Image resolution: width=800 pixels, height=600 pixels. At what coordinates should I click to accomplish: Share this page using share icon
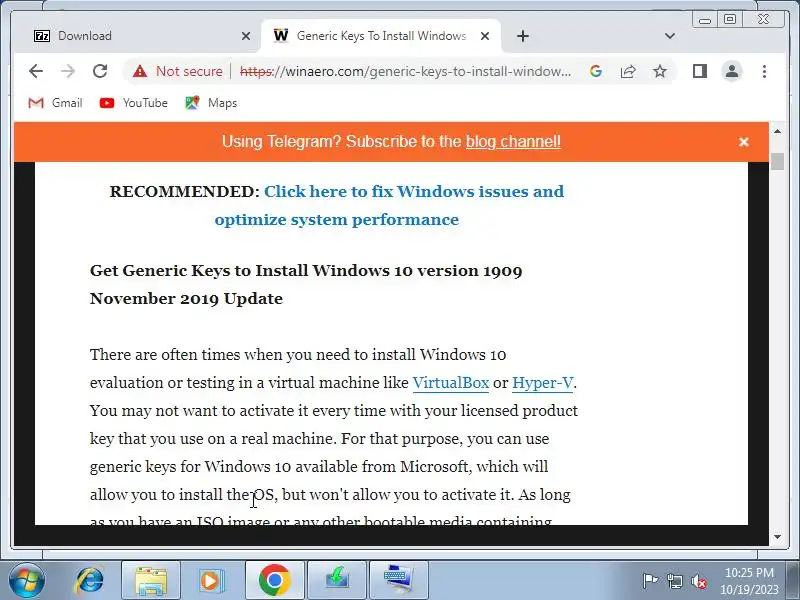pos(628,71)
